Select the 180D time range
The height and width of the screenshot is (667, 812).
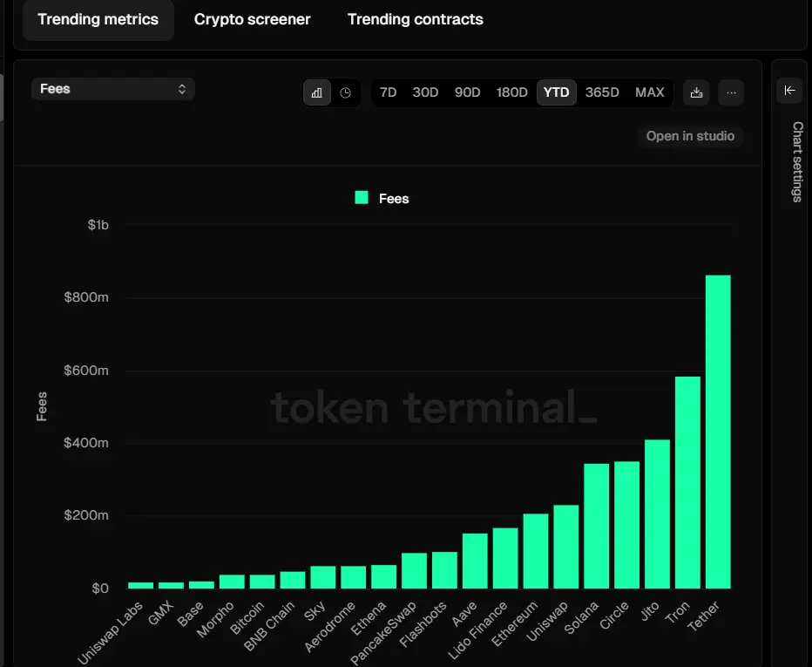(x=511, y=92)
